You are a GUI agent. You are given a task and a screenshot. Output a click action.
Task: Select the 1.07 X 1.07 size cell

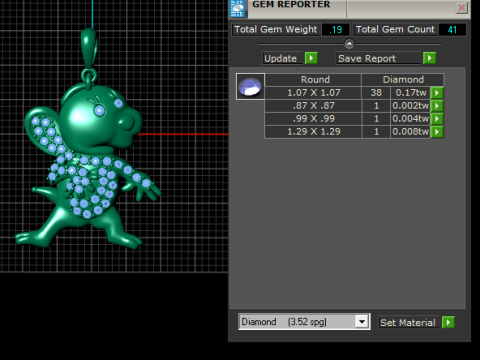tap(313, 93)
